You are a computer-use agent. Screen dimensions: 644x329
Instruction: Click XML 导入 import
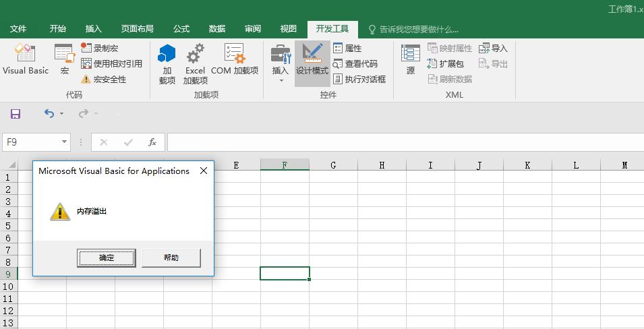coord(493,48)
